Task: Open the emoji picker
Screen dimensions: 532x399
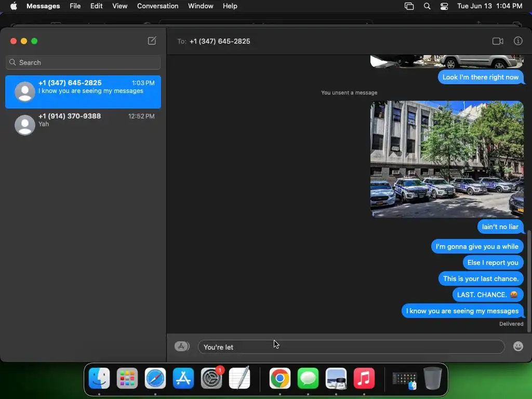Action: pos(518,347)
